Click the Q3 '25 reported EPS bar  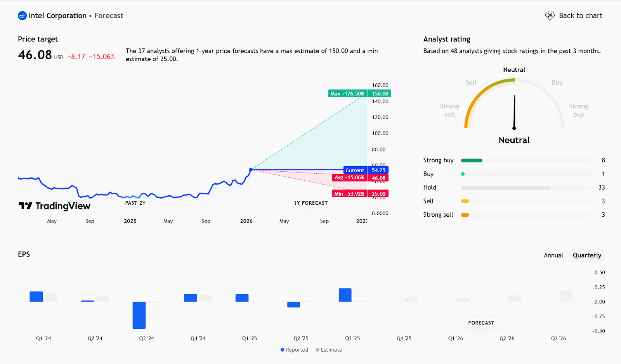[345, 295]
